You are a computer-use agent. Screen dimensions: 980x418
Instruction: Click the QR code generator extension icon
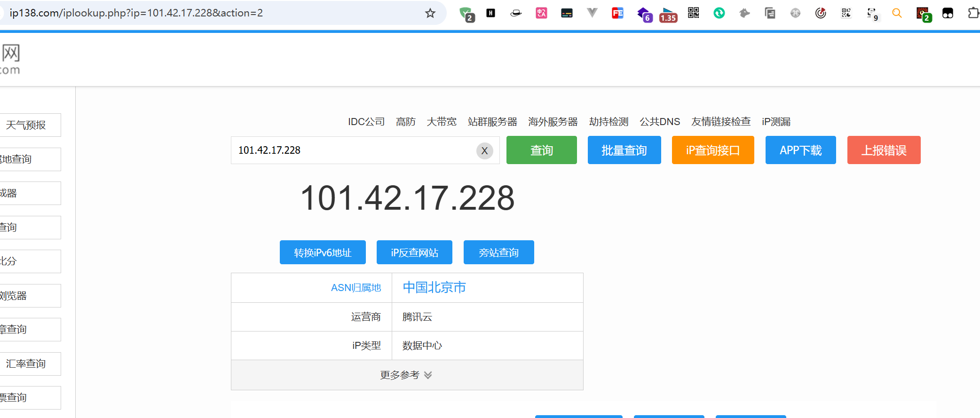[x=693, y=13]
